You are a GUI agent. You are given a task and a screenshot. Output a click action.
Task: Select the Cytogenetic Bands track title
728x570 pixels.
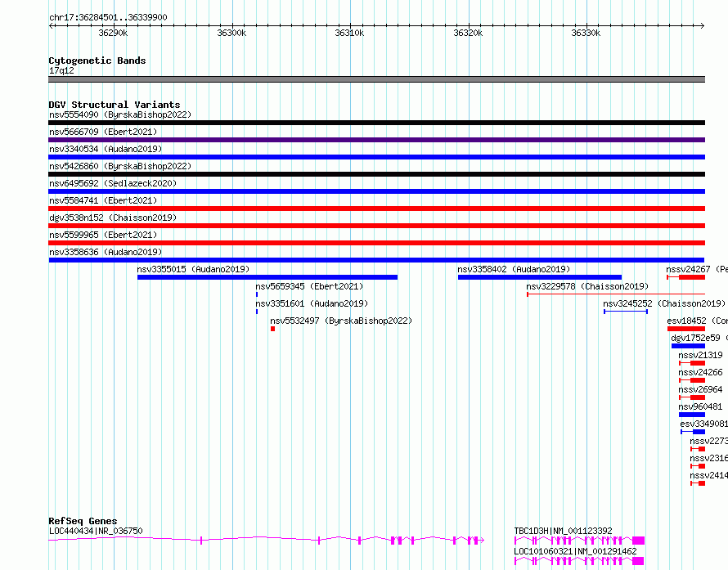[x=97, y=61]
